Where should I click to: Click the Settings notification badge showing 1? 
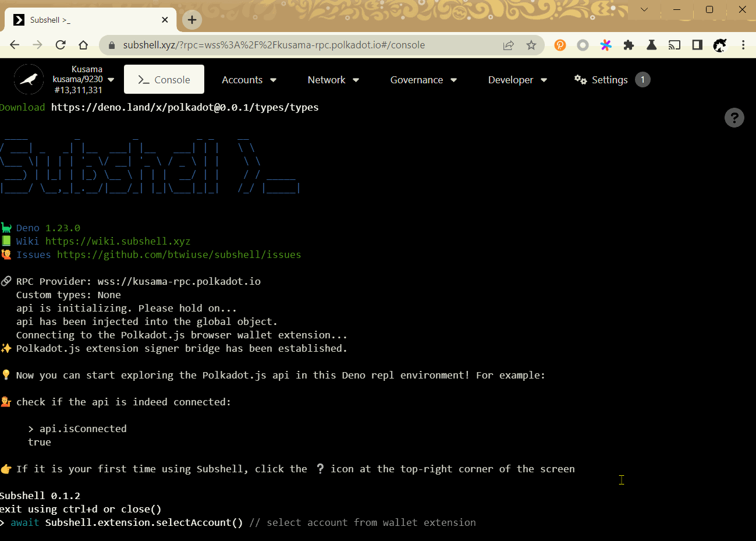643,79
